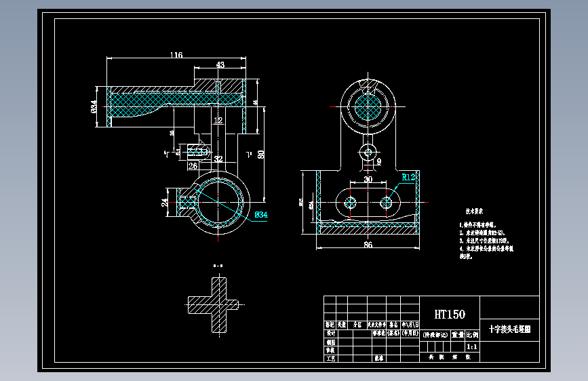Select the 24 height dimension
This screenshot has width=588, height=381.
coord(165,203)
